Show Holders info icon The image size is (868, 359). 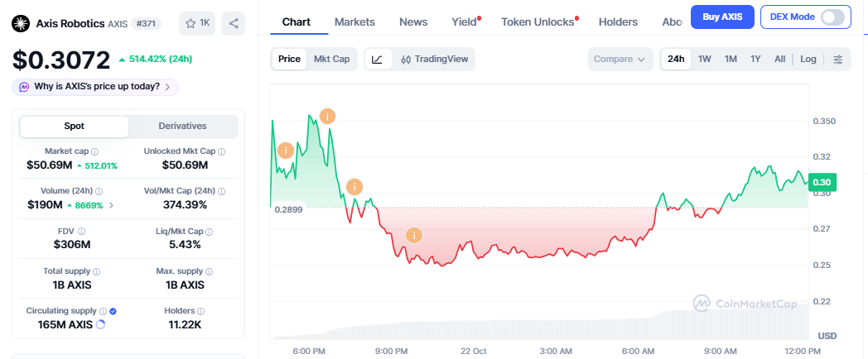click(200, 311)
